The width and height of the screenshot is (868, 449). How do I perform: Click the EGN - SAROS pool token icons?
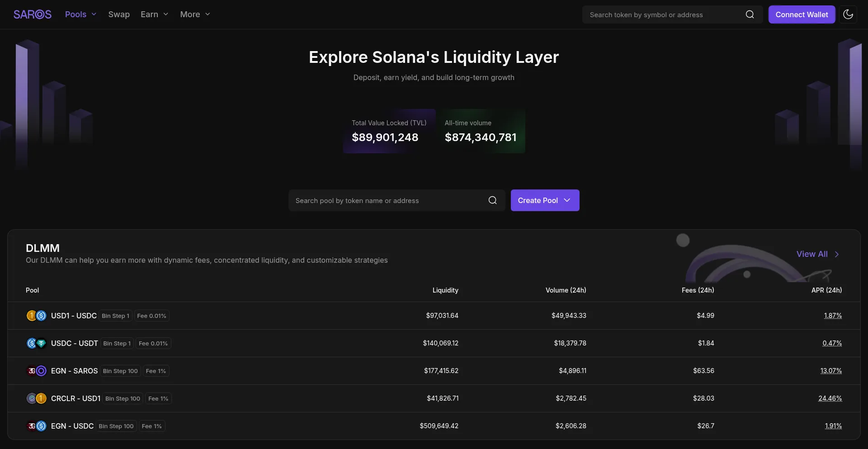click(36, 371)
